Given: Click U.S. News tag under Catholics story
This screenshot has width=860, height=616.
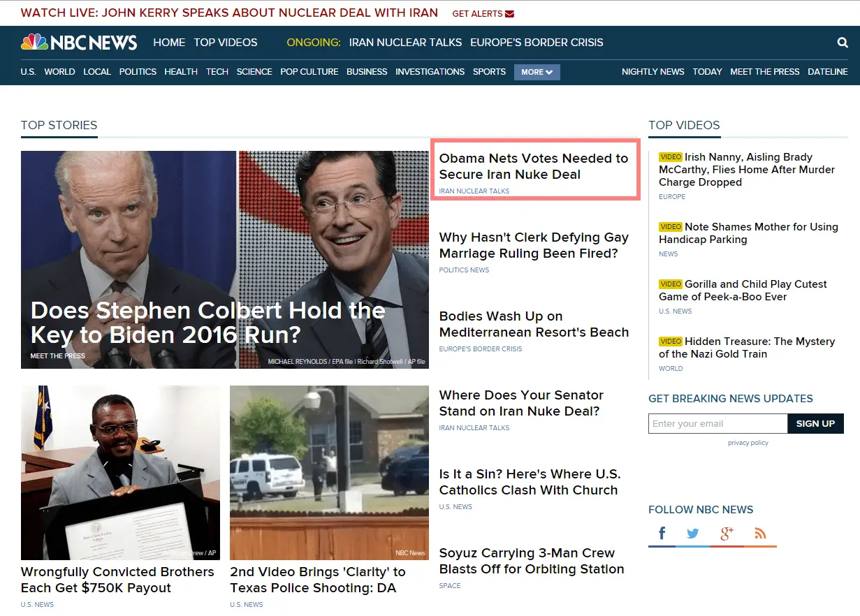Looking at the screenshot, I should (x=455, y=507).
